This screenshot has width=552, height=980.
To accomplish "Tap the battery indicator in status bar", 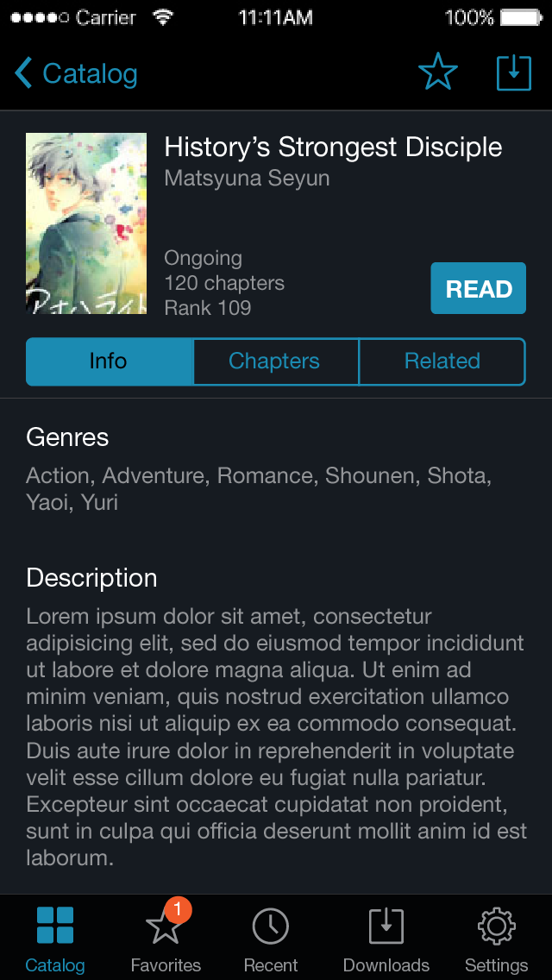I will [x=521, y=17].
